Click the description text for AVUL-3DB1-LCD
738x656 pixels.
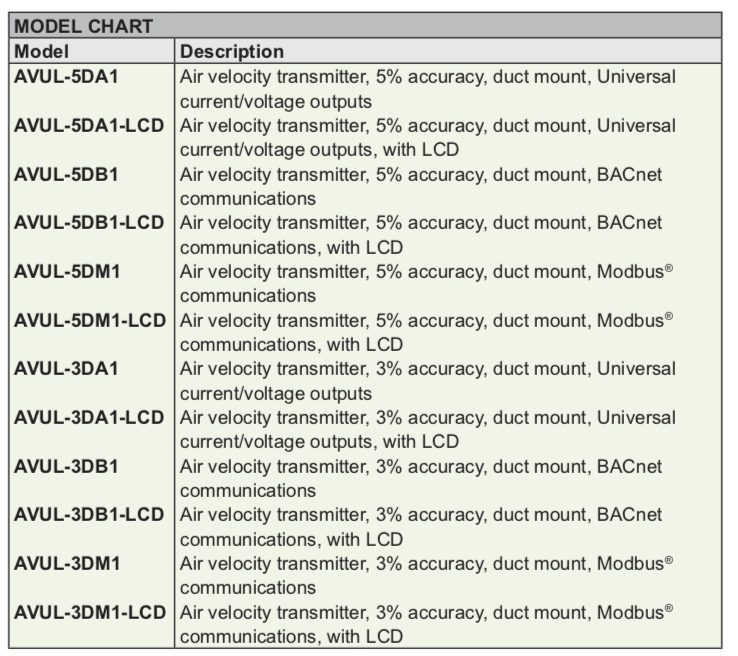click(420, 527)
